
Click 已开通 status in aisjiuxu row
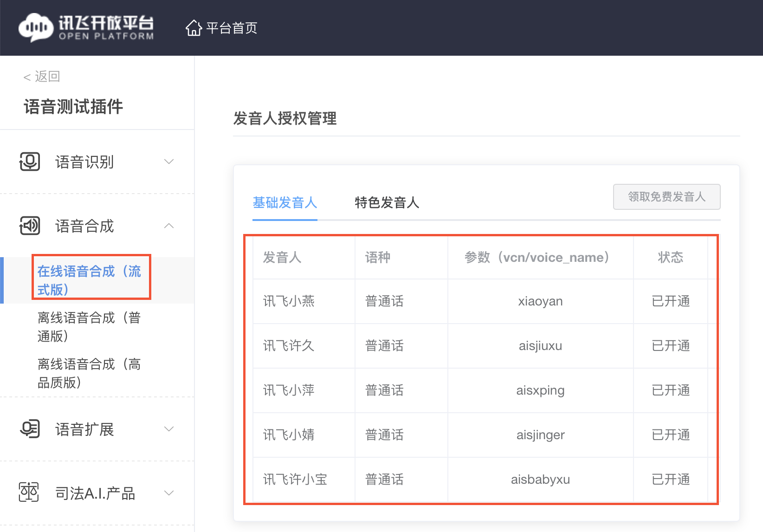(x=671, y=346)
